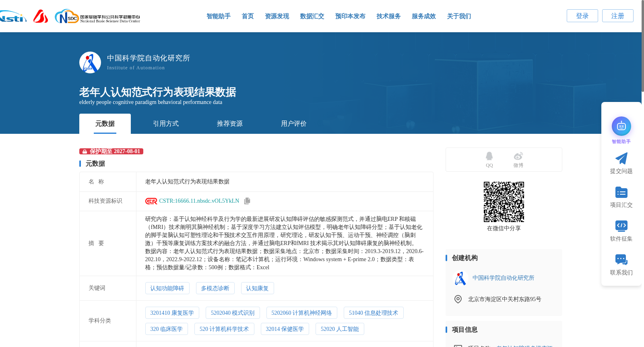Image resolution: width=644 pixels, height=347 pixels.
Task: Click the location pin icon by the address
Action: coord(458,299)
